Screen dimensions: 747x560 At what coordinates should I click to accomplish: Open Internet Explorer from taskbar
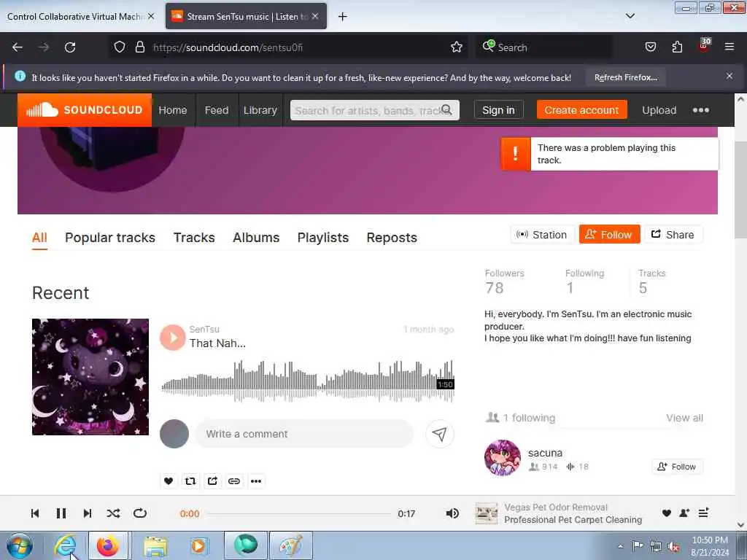[65, 545]
